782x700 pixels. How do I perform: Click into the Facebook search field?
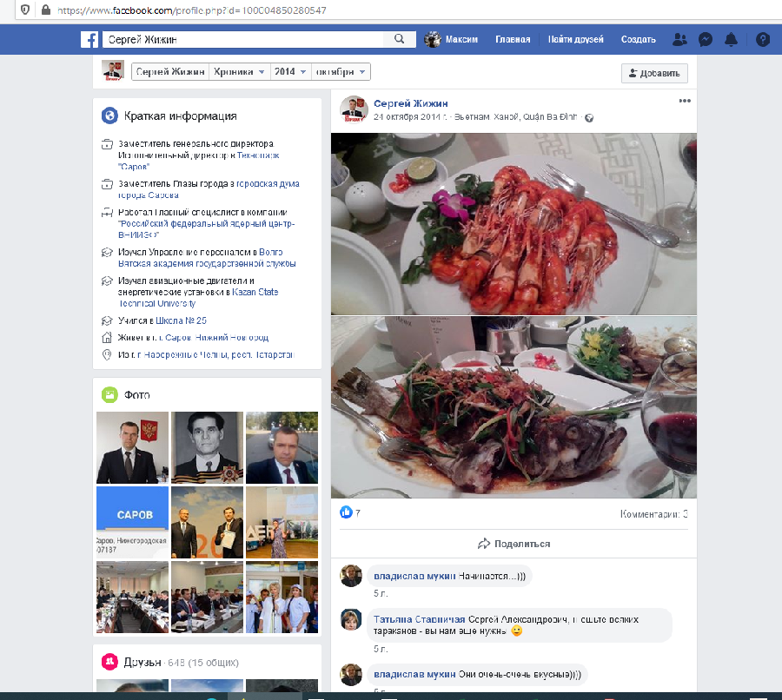coord(243,39)
